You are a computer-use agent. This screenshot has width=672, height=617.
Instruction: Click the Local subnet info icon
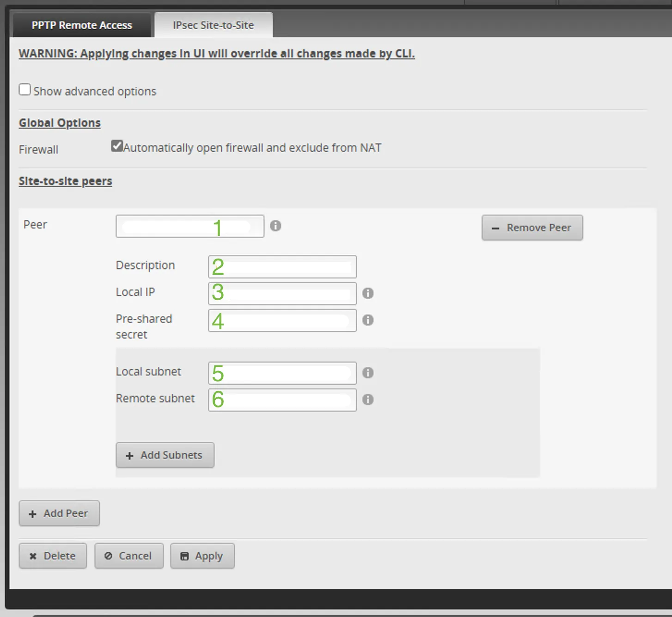pos(368,373)
